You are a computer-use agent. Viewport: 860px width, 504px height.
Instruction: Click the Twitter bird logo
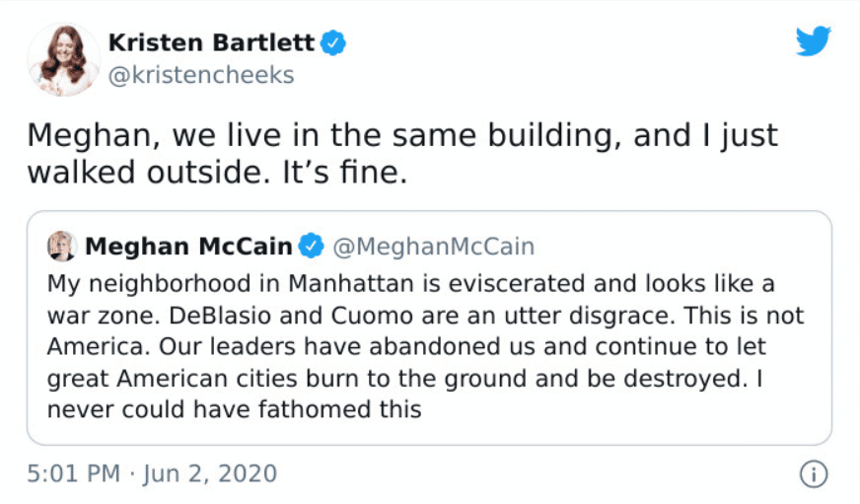(x=814, y=41)
